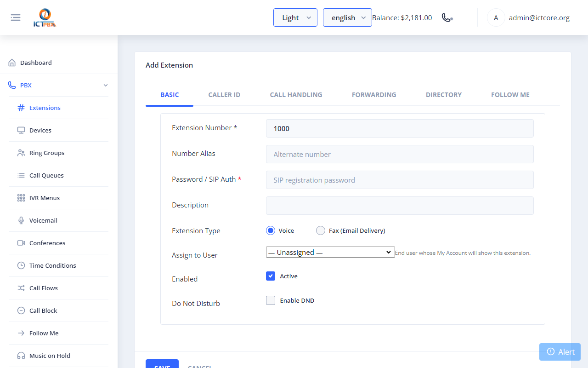The height and width of the screenshot is (368, 588).
Task: Click the Call Queues list icon
Action: pos(21,175)
